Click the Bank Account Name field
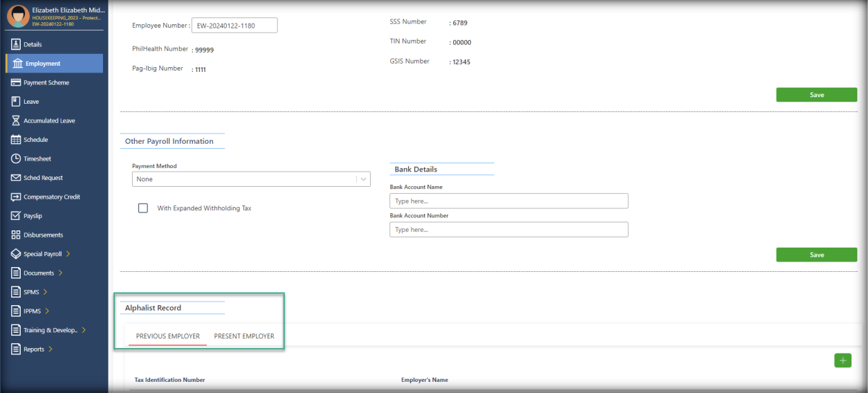868x393 pixels. pyautogui.click(x=508, y=201)
